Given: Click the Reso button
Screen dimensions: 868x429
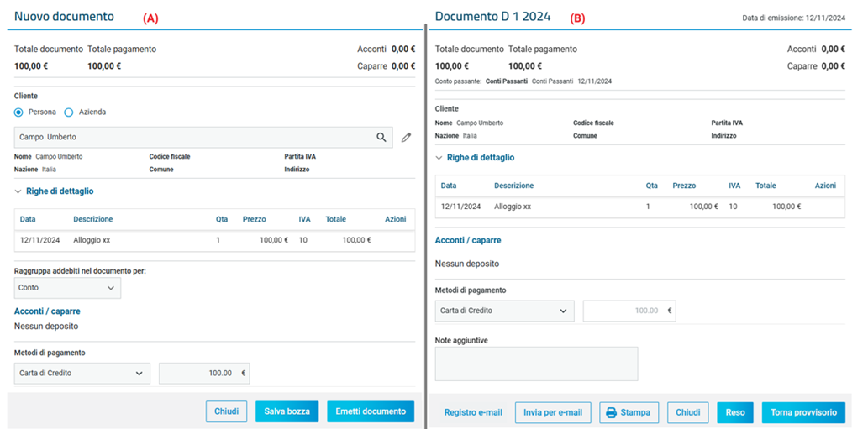Looking at the screenshot, I should coord(735,412).
